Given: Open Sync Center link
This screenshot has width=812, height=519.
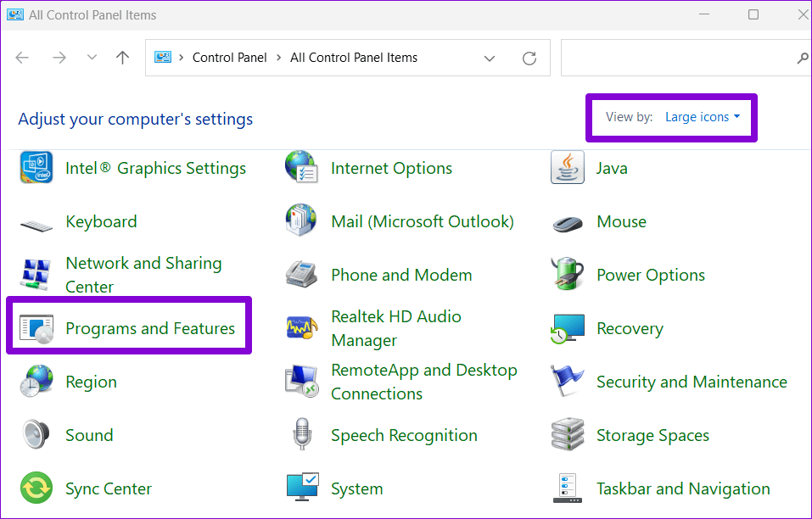Looking at the screenshot, I should 109,488.
